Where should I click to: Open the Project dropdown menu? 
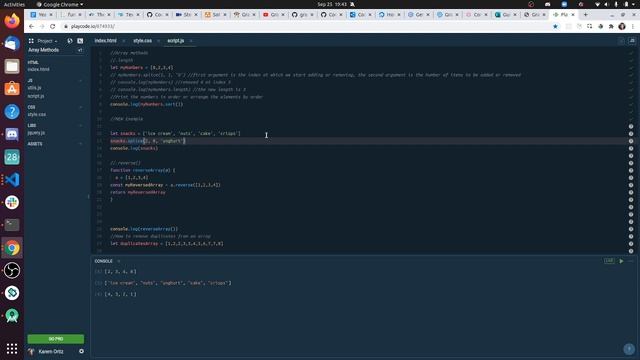coord(47,41)
